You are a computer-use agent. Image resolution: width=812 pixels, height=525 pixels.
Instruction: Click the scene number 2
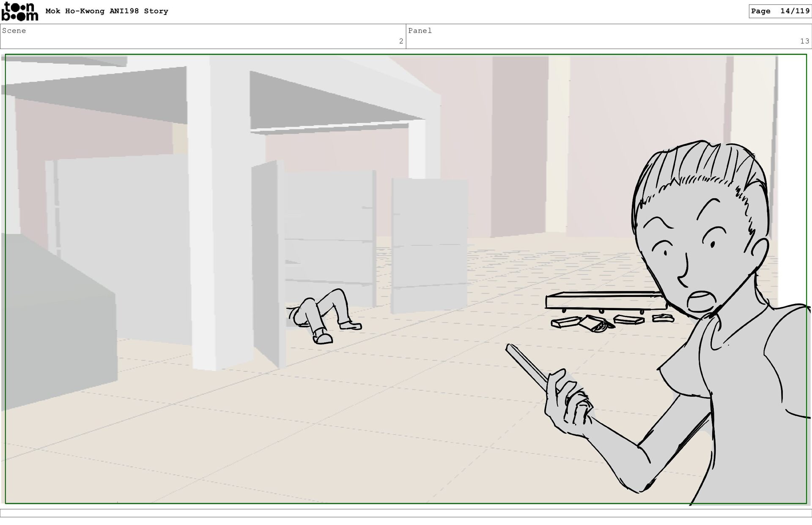(x=401, y=41)
